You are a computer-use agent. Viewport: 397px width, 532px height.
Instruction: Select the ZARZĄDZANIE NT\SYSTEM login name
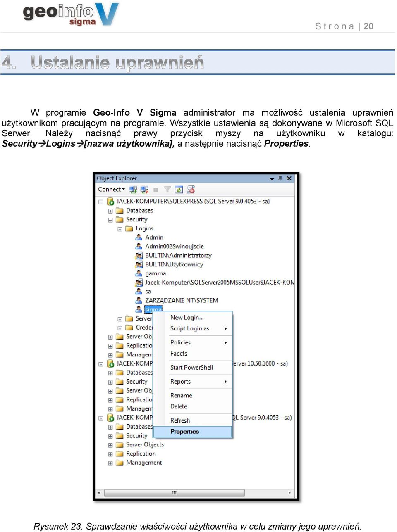coord(182,301)
